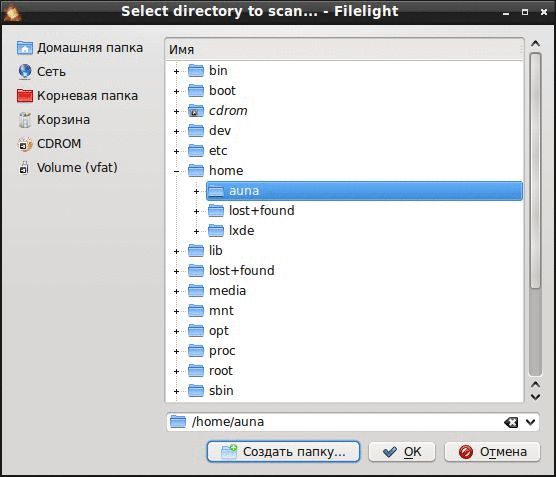Click the auna folder icon

tap(216, 191)
